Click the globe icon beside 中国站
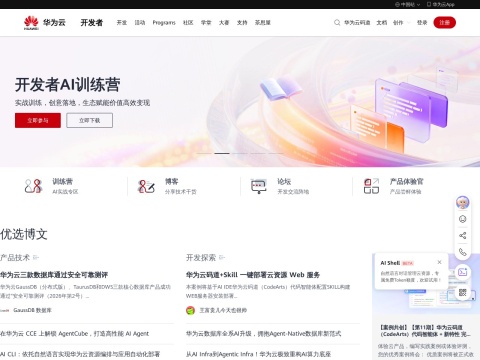Screen dimensions: 480x360 (397, 4)
